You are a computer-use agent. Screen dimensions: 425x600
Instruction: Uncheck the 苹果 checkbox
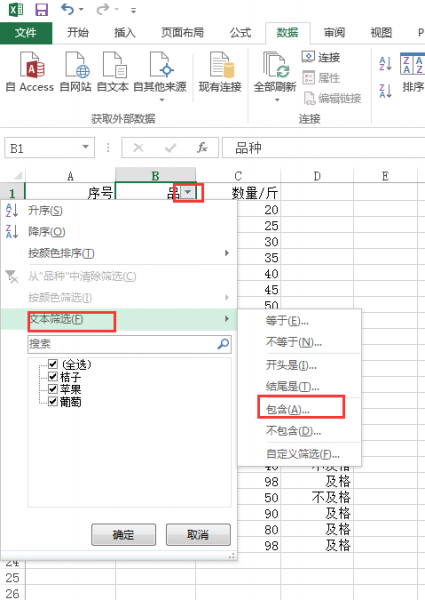click(53, 389)
